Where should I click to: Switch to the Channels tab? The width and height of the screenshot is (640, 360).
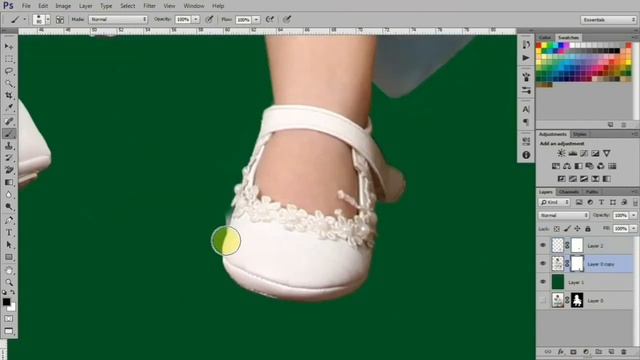coord(569,191)
